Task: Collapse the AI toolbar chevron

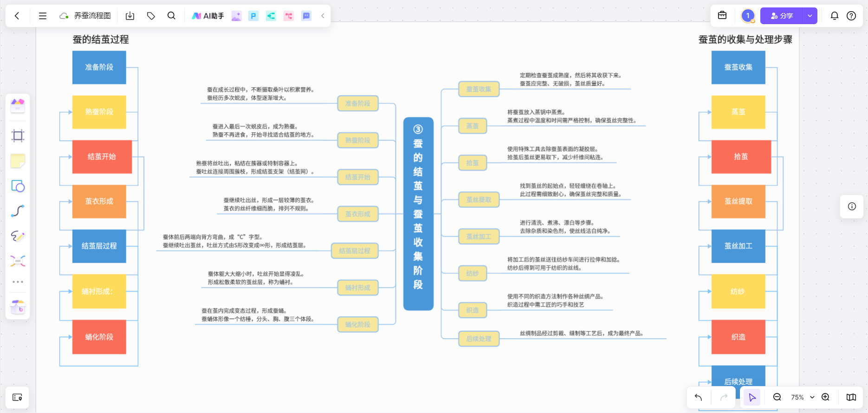Action: (x=323, y=16)
